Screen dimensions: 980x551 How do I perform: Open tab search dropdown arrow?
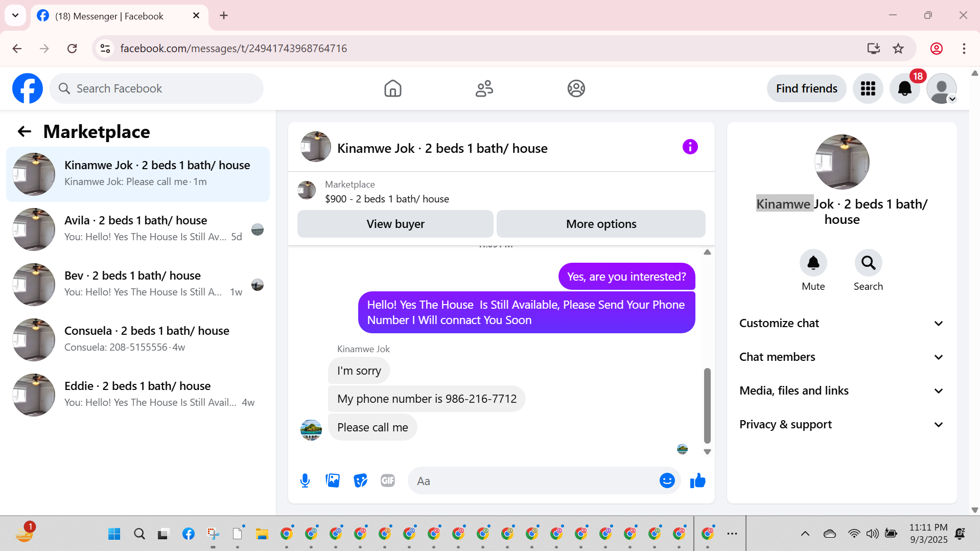pos(15,15)
